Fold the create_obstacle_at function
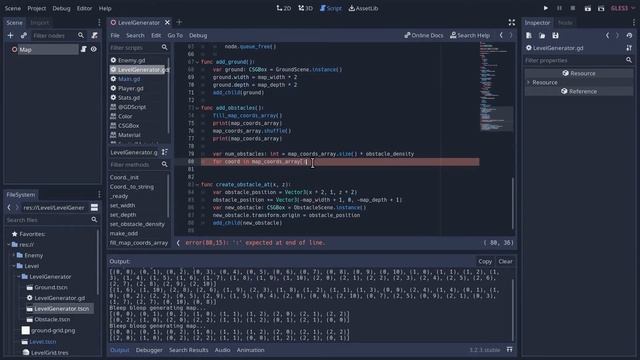Viewport: 640px width, 360px height. click(198, 184)
